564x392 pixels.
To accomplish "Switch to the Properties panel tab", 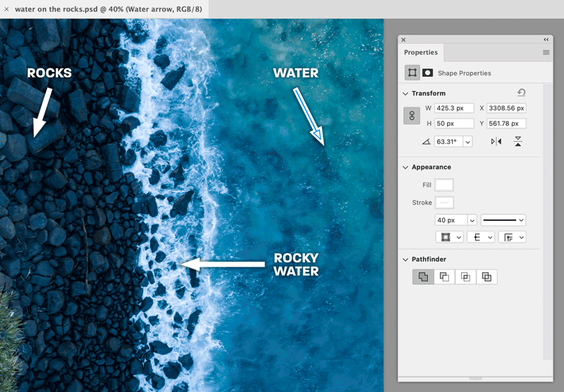I will [421, 52].
